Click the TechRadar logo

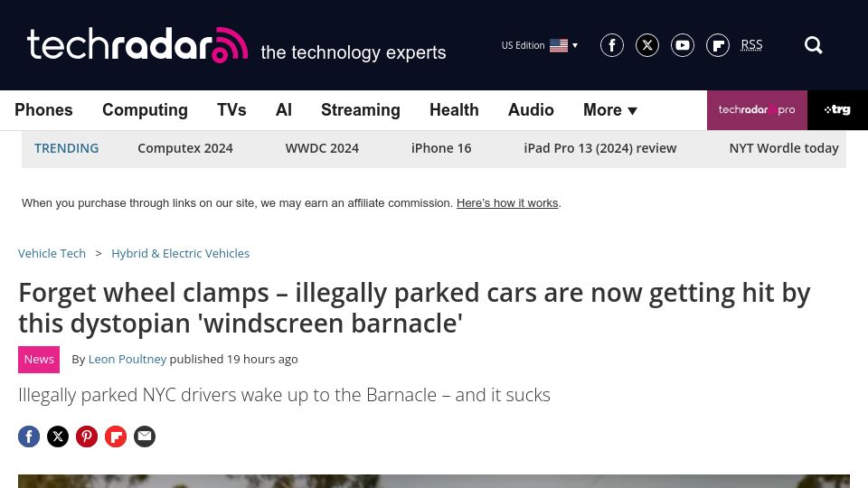(x=137, y=45)
